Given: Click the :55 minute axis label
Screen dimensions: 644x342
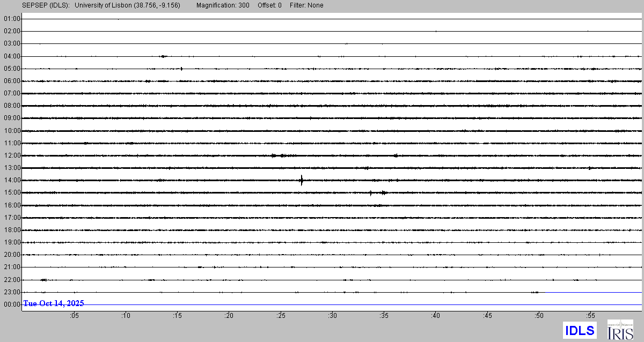Looking at the screenshot, I should pos(591,316).
